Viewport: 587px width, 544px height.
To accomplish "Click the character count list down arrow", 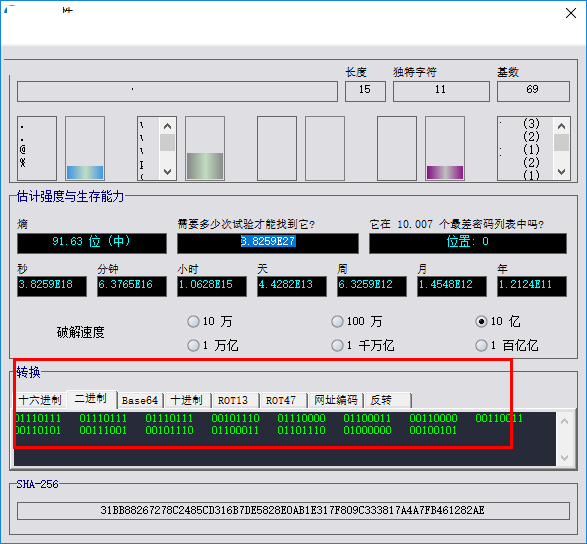I will click(x=562, y=172).
